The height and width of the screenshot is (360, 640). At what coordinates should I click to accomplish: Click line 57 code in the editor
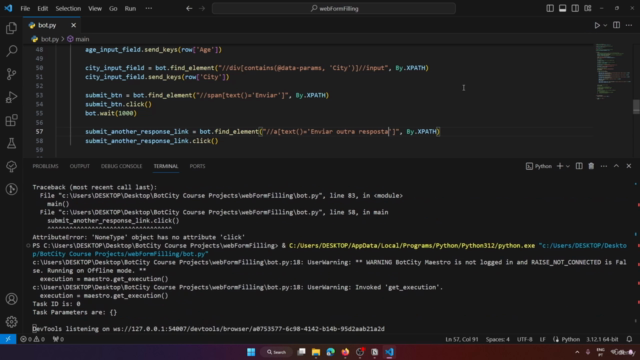pos(262,131)
